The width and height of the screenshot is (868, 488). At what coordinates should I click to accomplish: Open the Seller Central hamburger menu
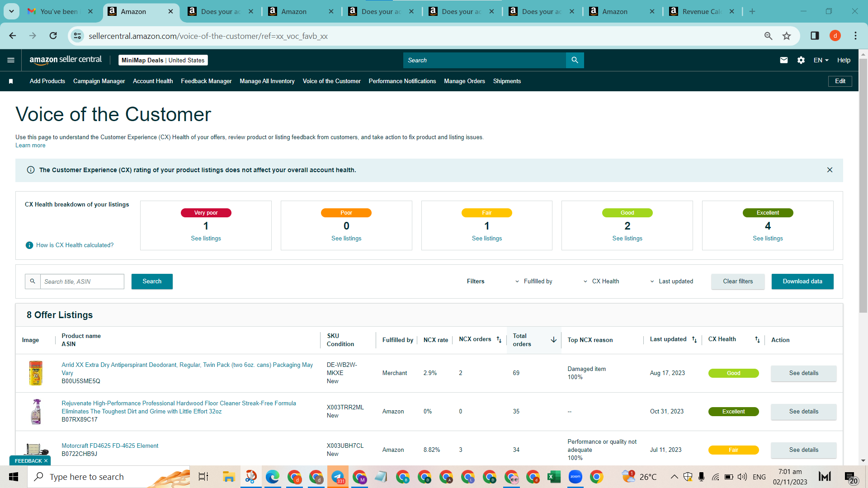coord(11,60)
